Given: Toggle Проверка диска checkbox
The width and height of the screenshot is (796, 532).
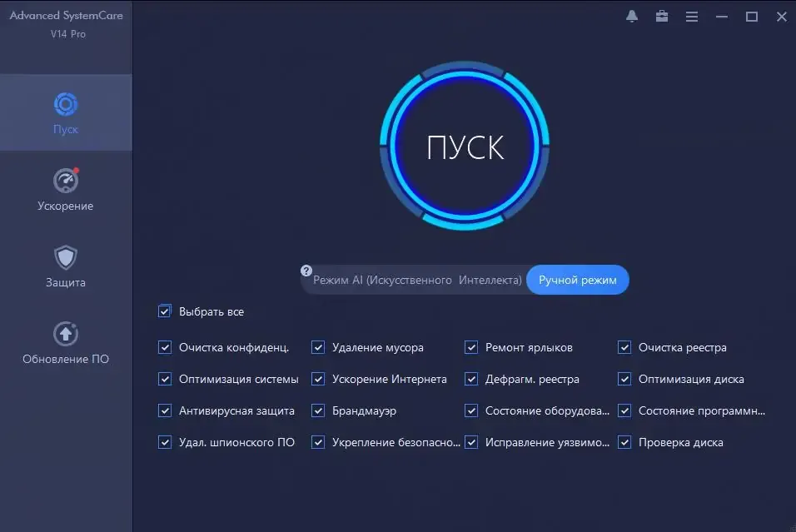Looking at the screenshot, I should tap(624, 442).
